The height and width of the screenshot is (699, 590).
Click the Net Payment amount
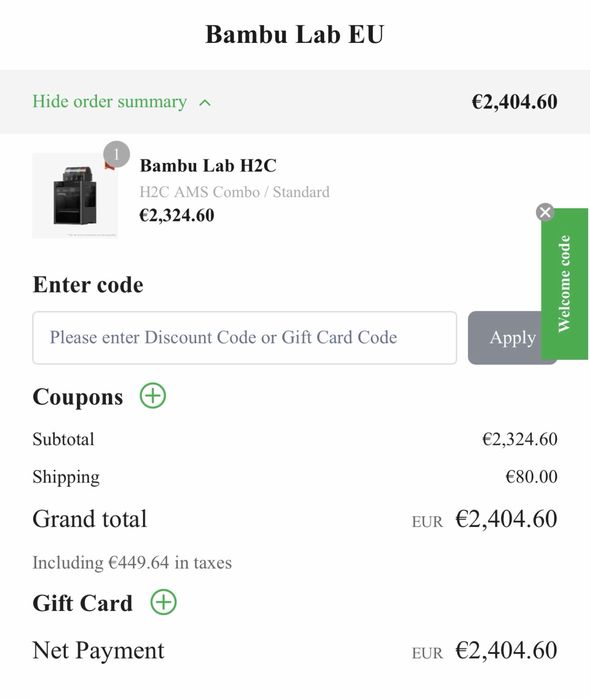click(x=506, y=650)
